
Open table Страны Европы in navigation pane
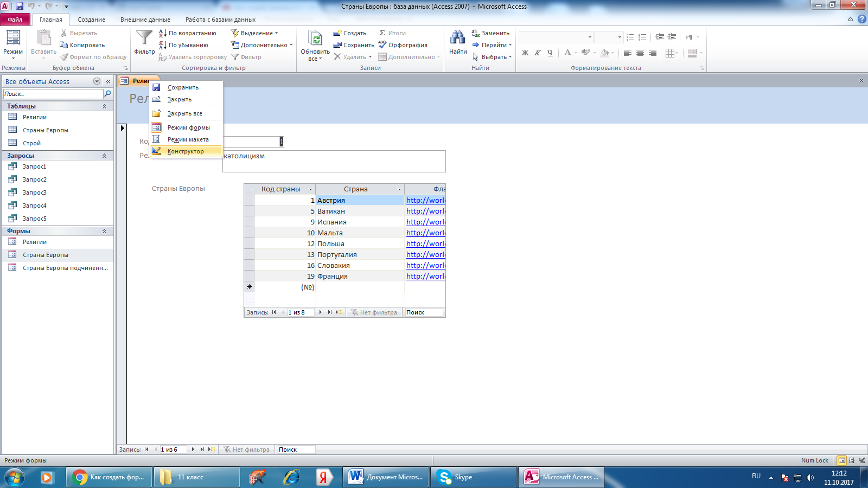[x=46, y=130]
